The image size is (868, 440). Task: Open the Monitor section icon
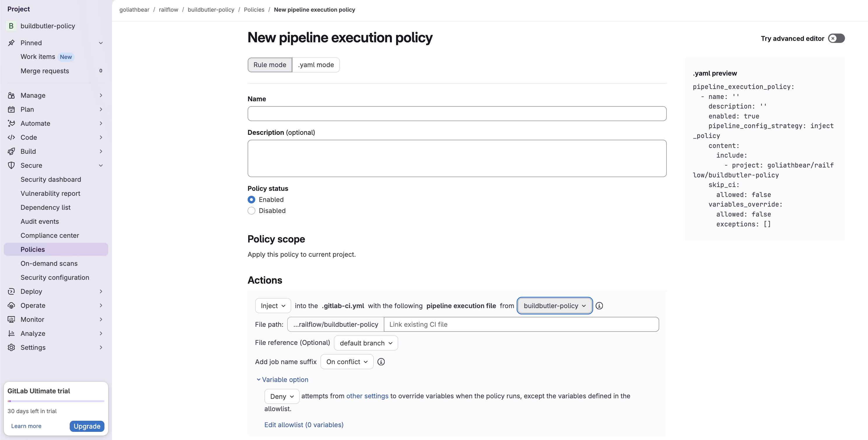point(11,319)
